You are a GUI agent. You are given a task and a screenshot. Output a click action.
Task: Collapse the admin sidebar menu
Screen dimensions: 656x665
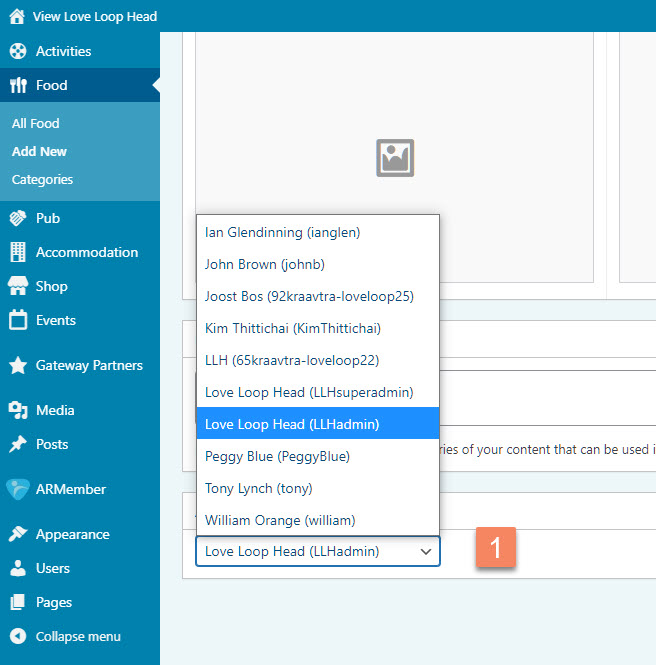77,636
